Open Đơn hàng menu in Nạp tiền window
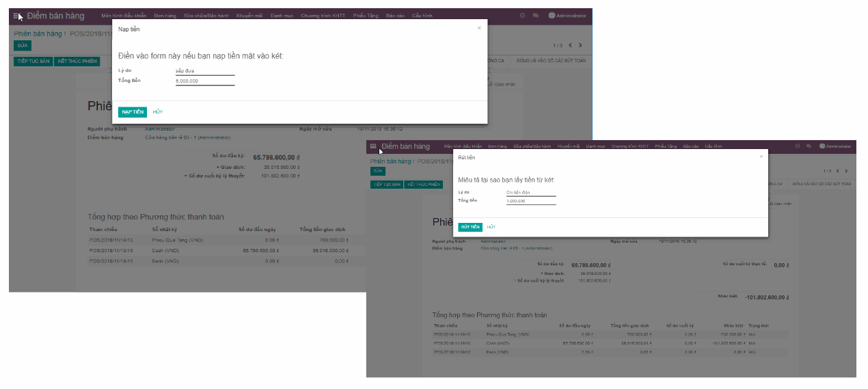The height and width of the screenshot is (389, 868). 165,15
